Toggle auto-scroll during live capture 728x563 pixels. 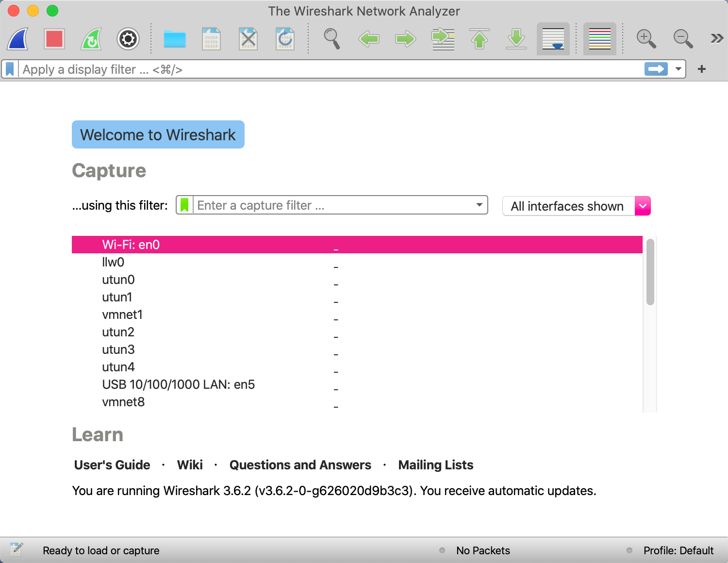(553, 39)
